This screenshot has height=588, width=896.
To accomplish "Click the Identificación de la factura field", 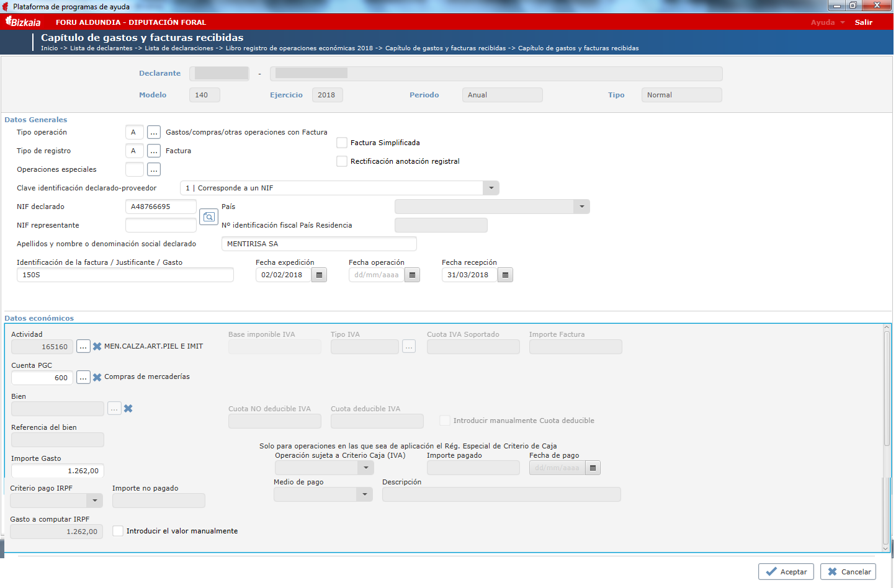I will click(125, 275).
